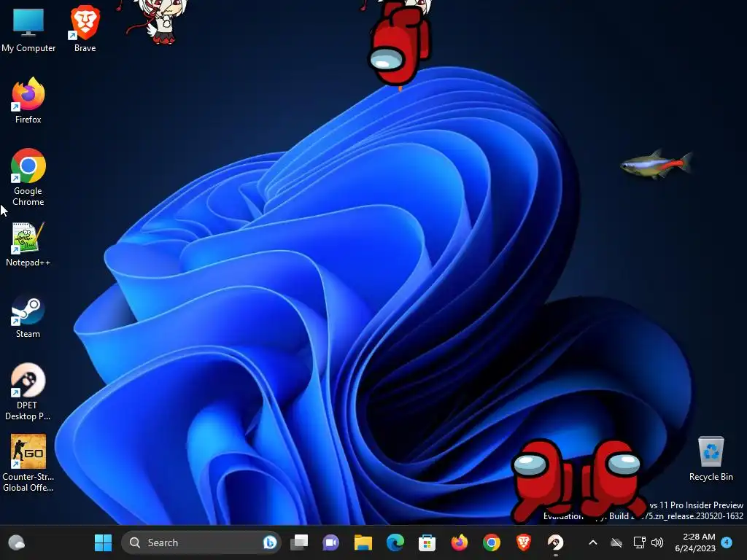The image size is (747, 560).
Task: Open the volume speaker tray icon
Action: coord(657,542)
